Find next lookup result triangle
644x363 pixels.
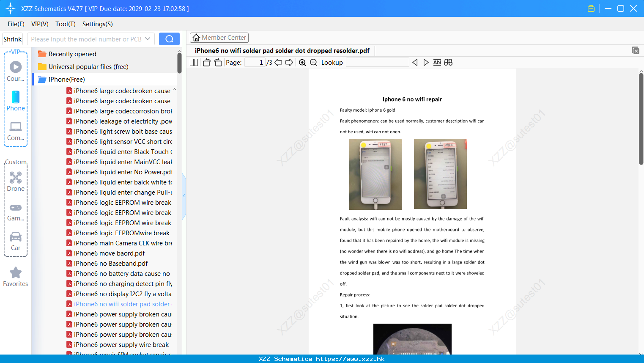pos(426,63)
